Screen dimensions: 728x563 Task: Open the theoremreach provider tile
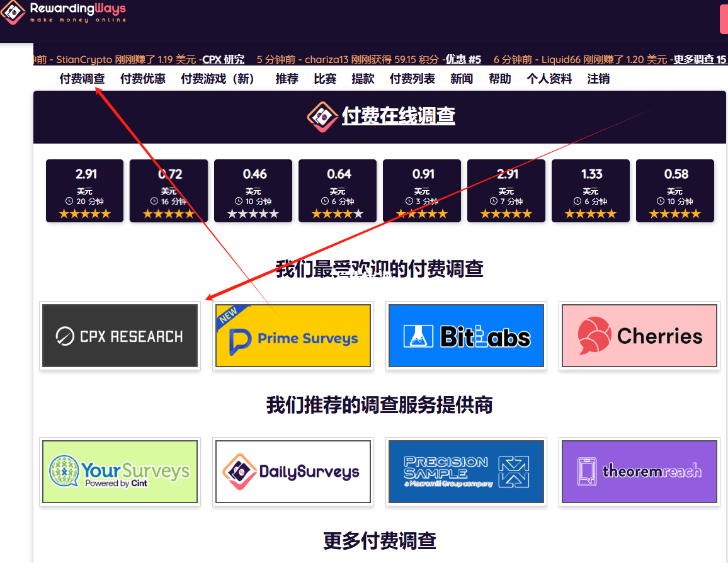pos(639,472)
